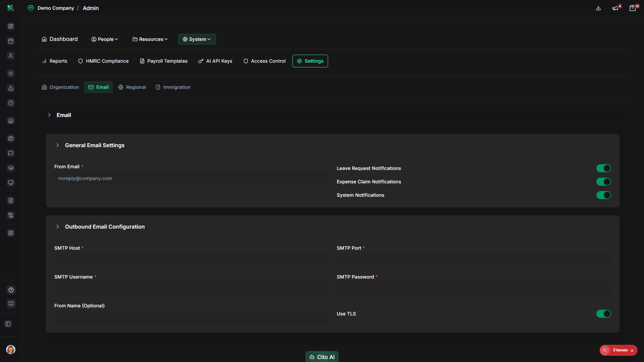
Task: Click the help question mark sidebar icon
Action: click(x=11, y=290)
